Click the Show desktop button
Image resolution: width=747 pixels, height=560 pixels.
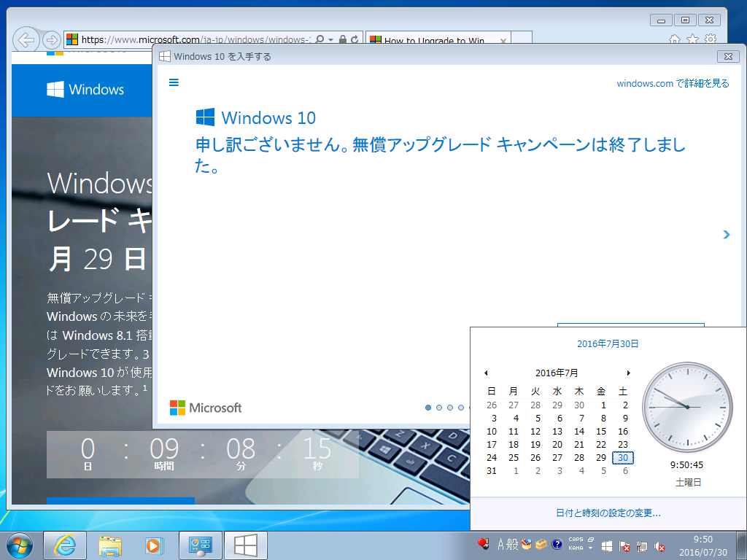point(741,545)
